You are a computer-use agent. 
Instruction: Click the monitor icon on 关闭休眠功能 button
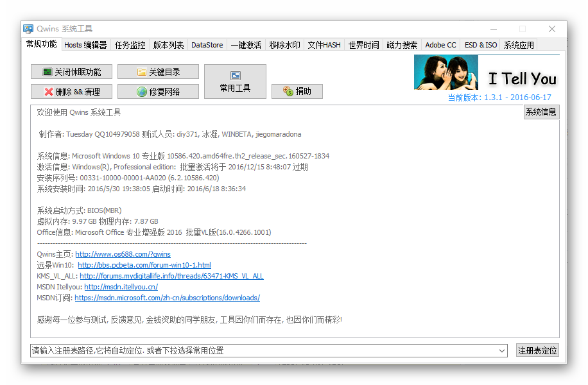click(x=48, y=72)
